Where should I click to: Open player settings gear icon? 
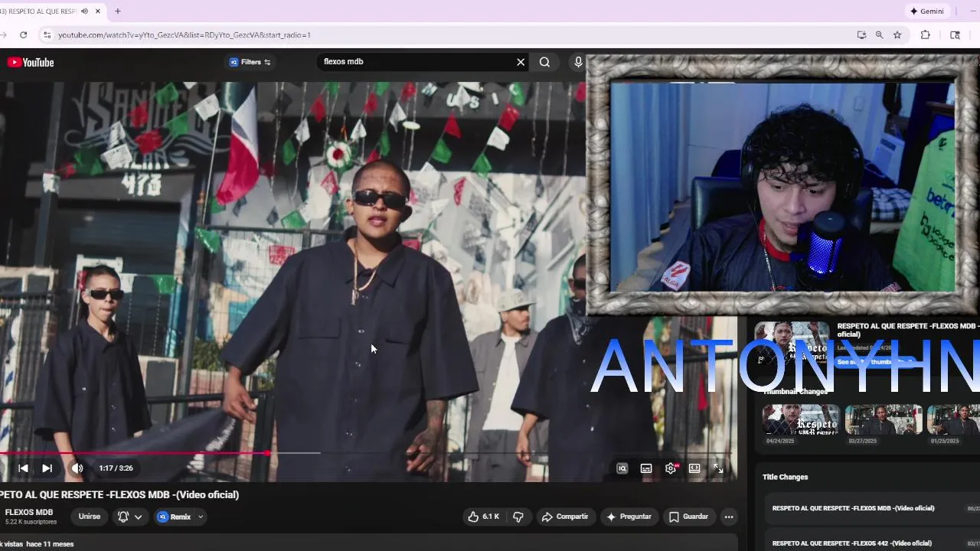tap(671, 468)
